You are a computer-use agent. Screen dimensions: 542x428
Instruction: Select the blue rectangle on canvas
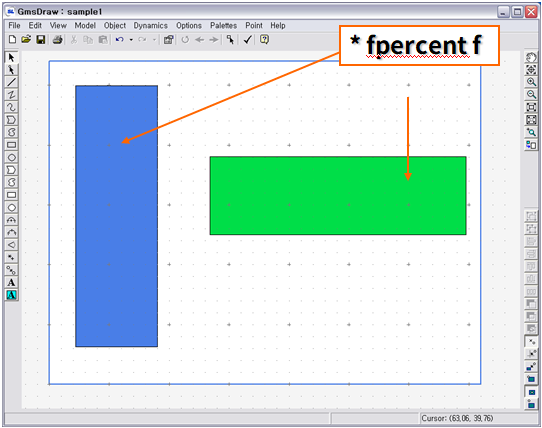point(116,216)
